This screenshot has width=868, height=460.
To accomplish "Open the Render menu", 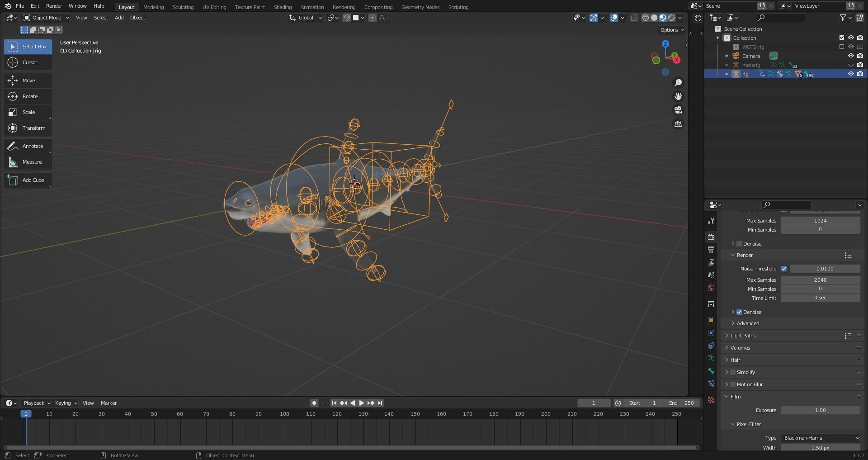I will click(x=54, y=6).
